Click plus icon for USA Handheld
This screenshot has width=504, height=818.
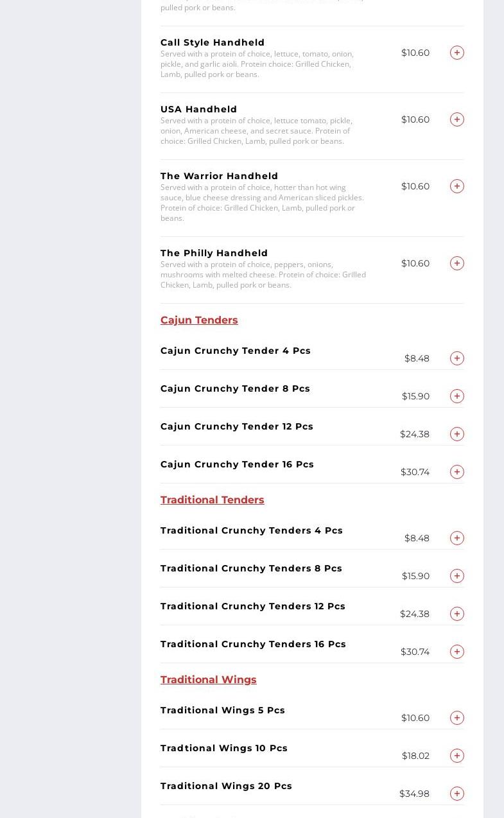(x=457, y=119)
